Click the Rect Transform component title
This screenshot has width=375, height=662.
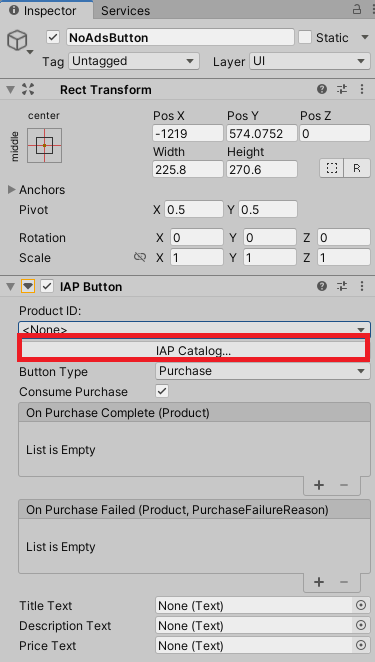click(106, 90)
